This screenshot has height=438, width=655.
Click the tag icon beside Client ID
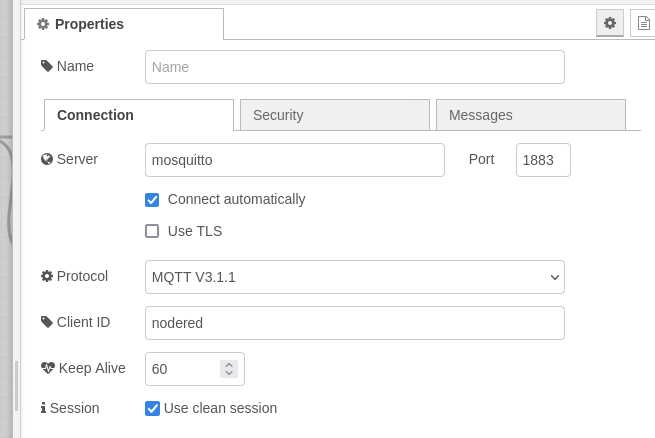click(47, 322)
